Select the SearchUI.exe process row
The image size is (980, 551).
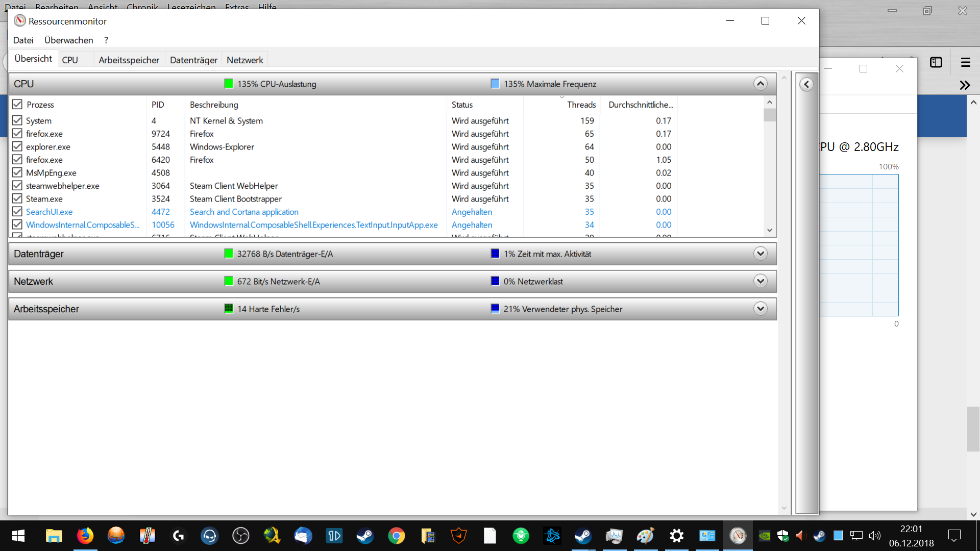[50, 212]
